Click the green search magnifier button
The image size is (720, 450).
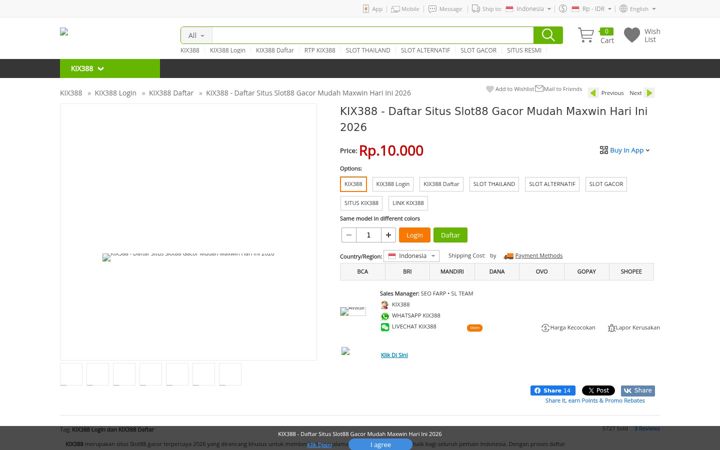click(x=548, y=35)
